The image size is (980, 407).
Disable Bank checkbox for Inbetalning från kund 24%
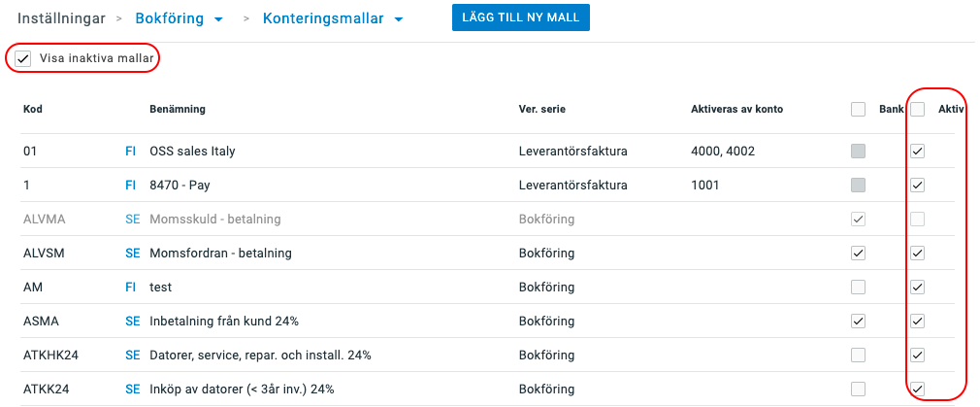tap(858, 322)
